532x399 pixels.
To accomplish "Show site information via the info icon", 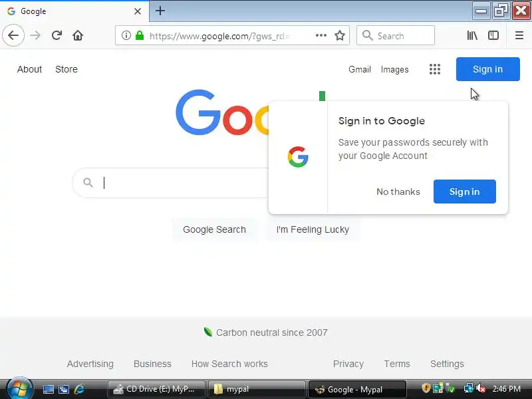I will pyautogui.click(x=126, y=35).
